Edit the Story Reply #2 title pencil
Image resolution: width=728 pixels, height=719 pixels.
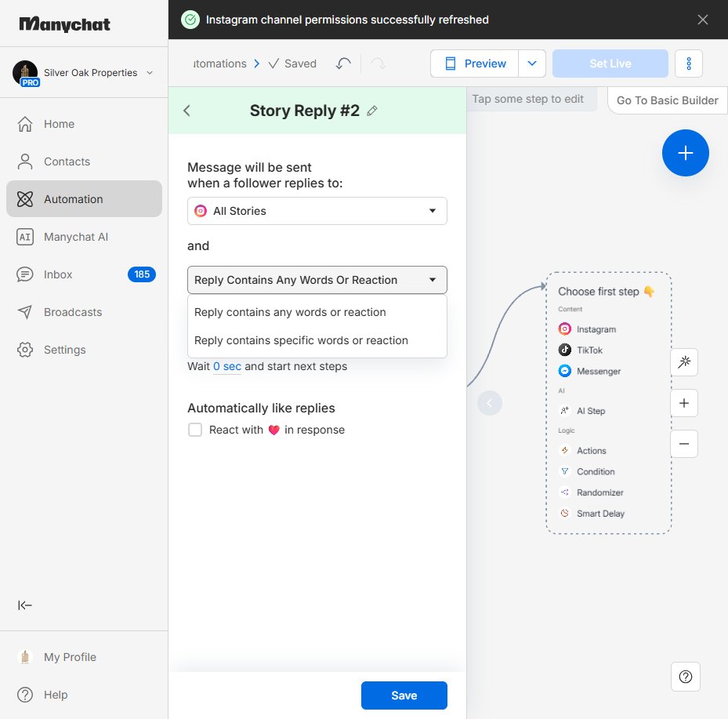pyautogui.click(x=372, y=111)
